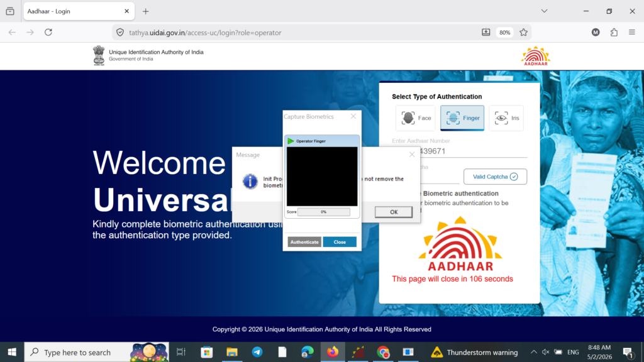Viewport: 644px width, 362px height.
Task: Open the extensions puzzle icon
Action: (x=614, y=33)
